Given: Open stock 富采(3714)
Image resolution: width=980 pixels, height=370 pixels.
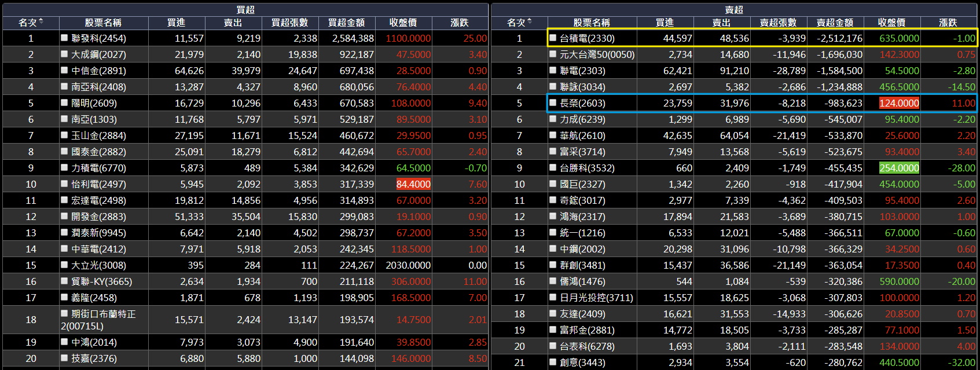Looking at the screenshot, I should tap(582, 152).
